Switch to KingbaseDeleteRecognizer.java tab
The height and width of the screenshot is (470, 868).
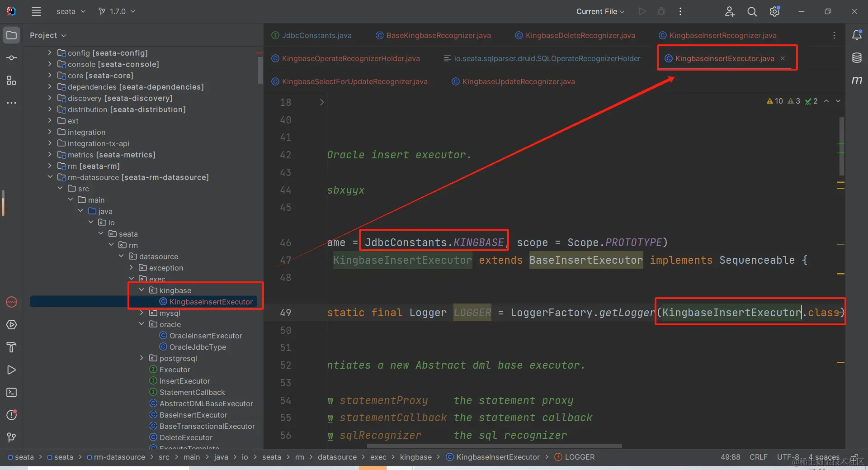click(x=575, y=35)
